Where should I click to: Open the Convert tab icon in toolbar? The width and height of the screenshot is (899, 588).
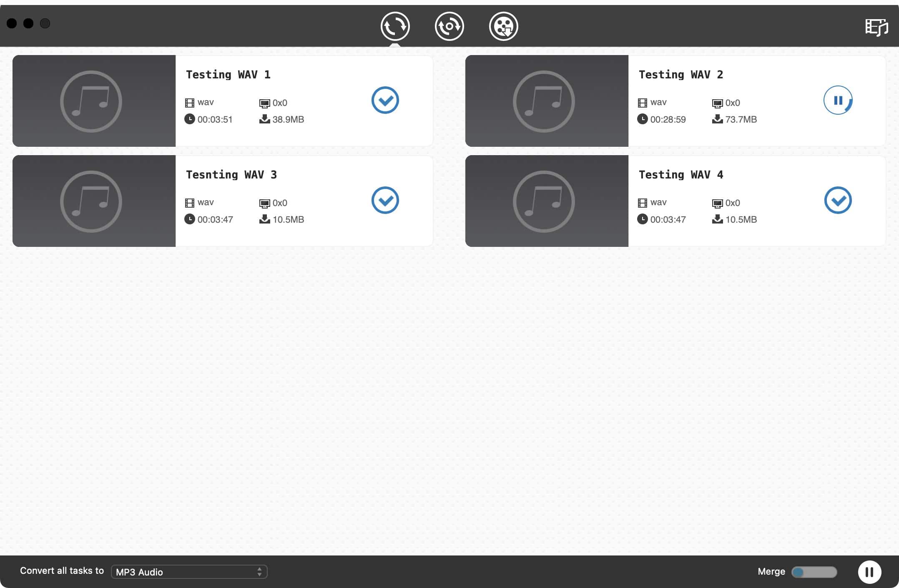395,26
